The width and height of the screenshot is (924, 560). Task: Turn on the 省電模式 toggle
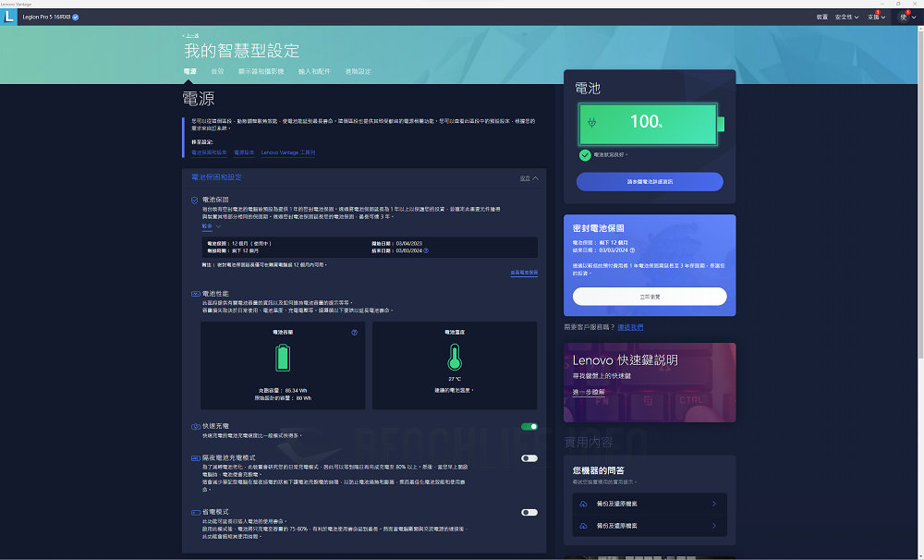(529, 512)
